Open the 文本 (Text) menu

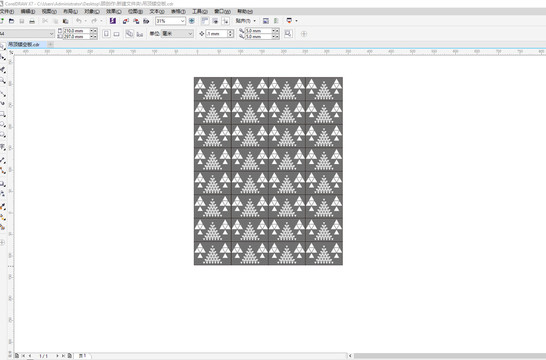coord(157,11)
